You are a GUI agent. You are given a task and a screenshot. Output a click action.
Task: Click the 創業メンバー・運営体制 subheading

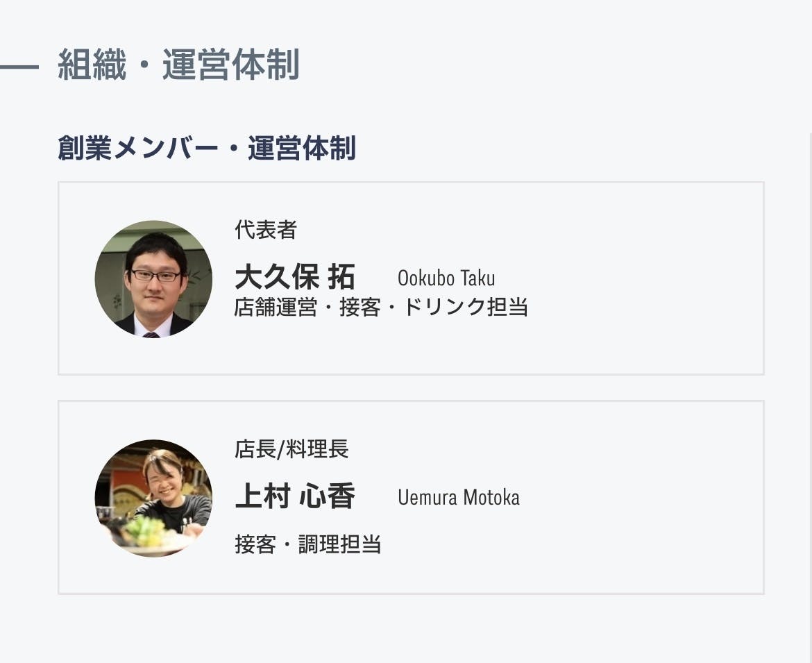[207, 149]
